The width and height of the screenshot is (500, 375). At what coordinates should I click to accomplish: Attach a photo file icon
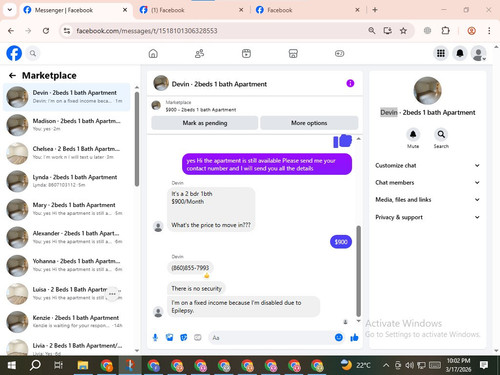coord(170,338)
